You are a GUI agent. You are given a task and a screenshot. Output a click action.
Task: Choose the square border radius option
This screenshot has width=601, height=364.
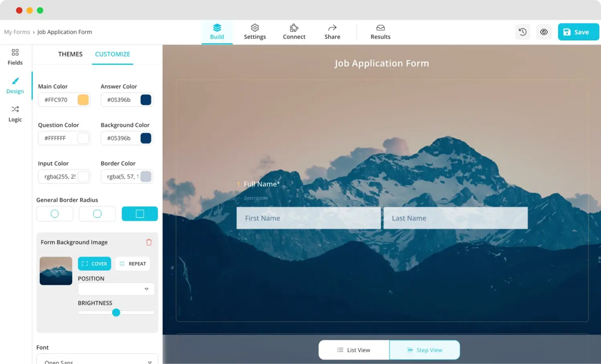coord(139,214)
